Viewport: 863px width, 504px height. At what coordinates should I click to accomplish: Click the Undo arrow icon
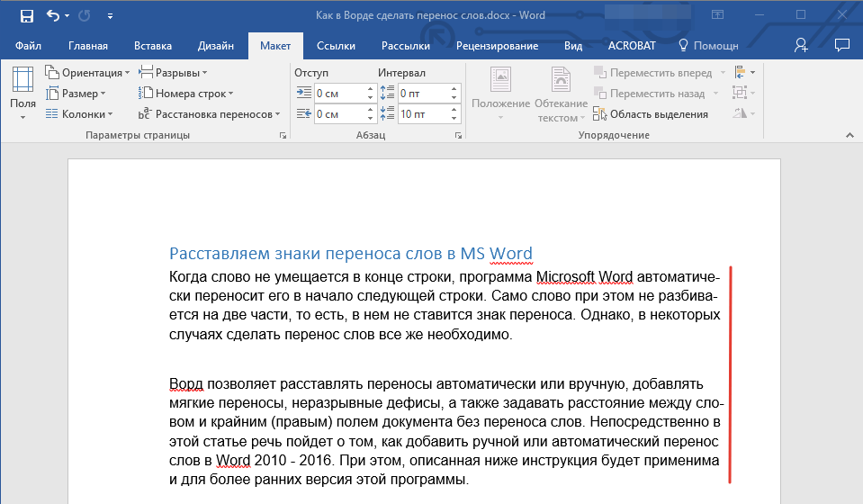[52, 15]
